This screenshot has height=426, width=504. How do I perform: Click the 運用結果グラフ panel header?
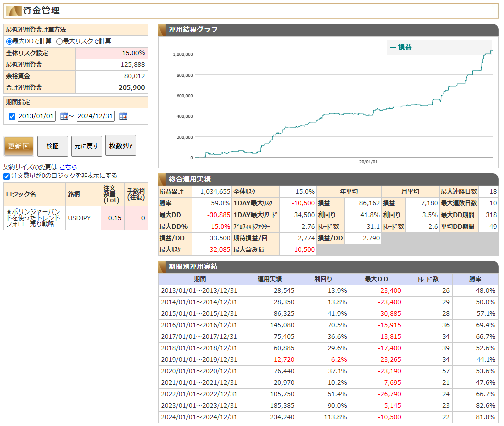(329, 30)
